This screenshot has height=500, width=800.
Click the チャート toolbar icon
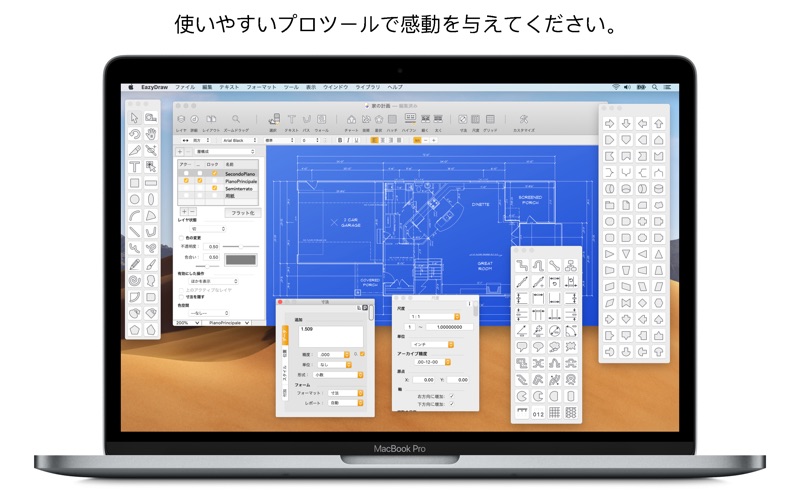(352, 119)
